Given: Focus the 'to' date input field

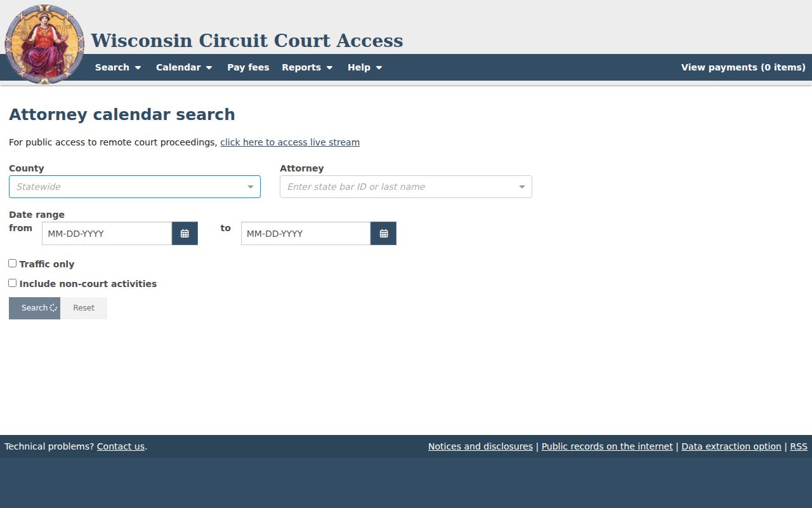Looking at the screenshot, I should (x=306, y=234).
